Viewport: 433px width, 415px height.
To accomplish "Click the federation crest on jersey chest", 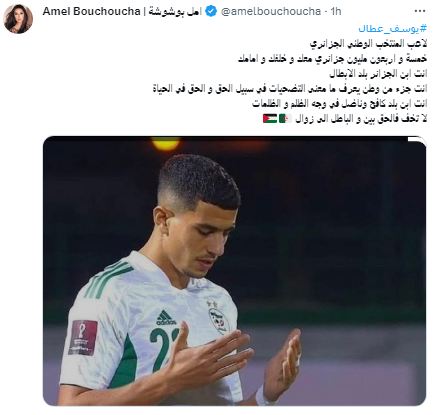I will coord(218,319).
